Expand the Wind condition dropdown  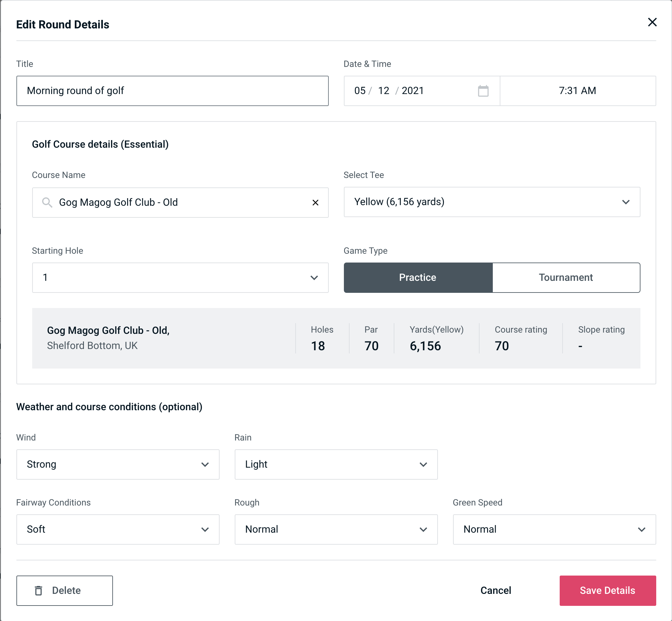[205, 464]
